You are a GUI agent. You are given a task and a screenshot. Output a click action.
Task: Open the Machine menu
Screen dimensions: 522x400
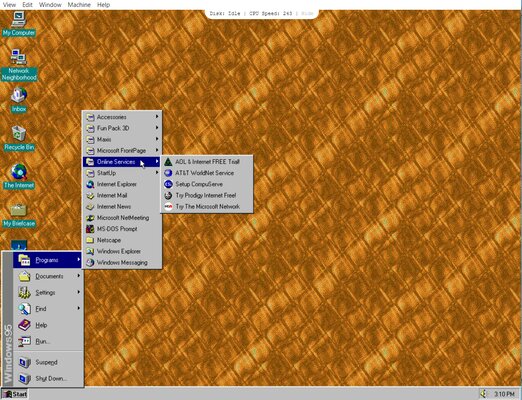(x=79, y=5)
